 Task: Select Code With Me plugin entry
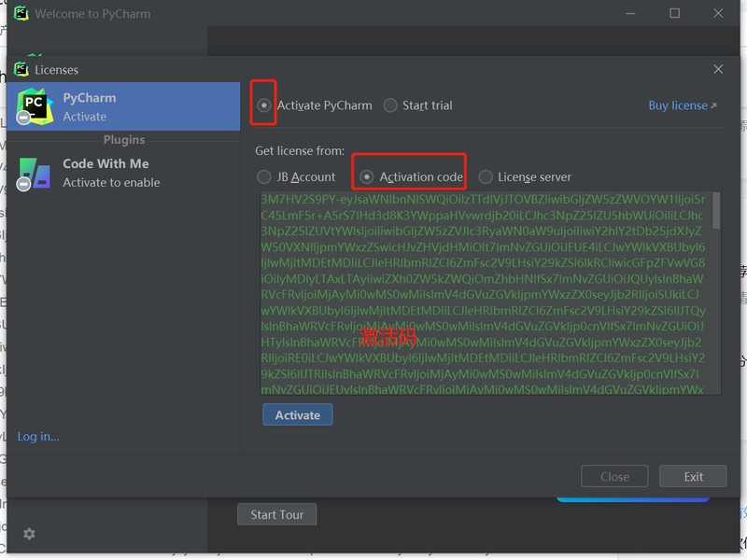(123, 174)
